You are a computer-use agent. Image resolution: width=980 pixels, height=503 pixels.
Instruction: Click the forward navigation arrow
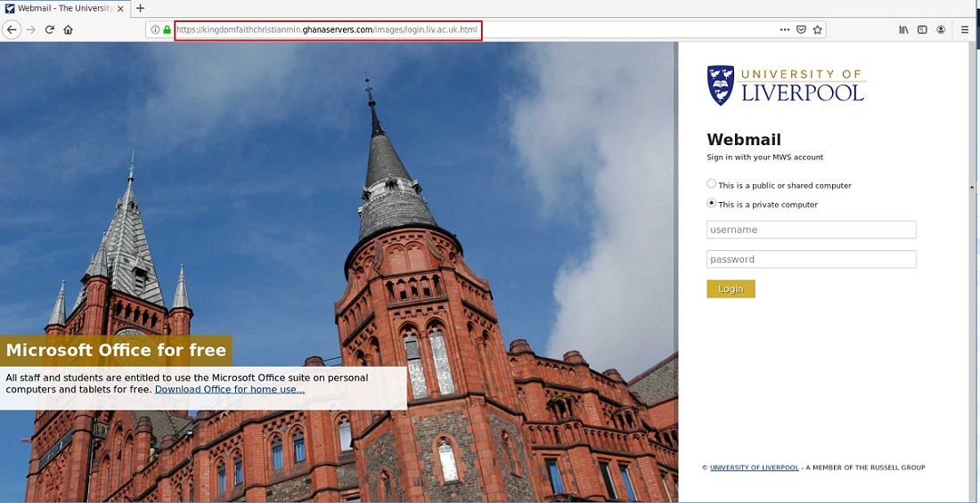pyautogui.click(x=30, y=29)
